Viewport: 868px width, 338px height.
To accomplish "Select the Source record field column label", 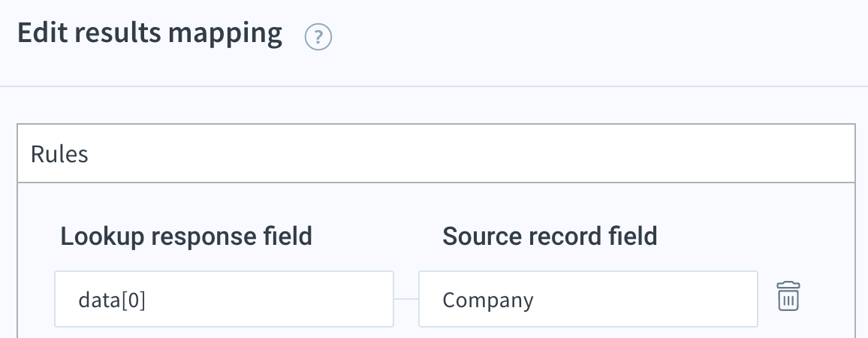I will 550,236.
